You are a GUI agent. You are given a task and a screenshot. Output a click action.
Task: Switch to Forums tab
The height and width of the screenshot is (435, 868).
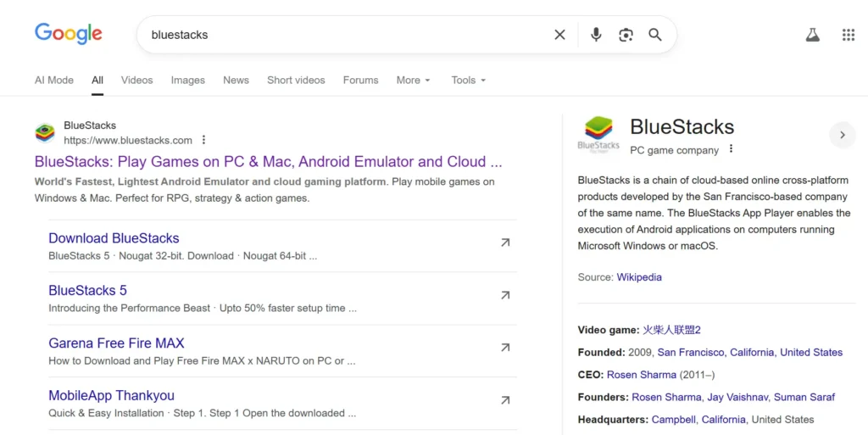360,81
